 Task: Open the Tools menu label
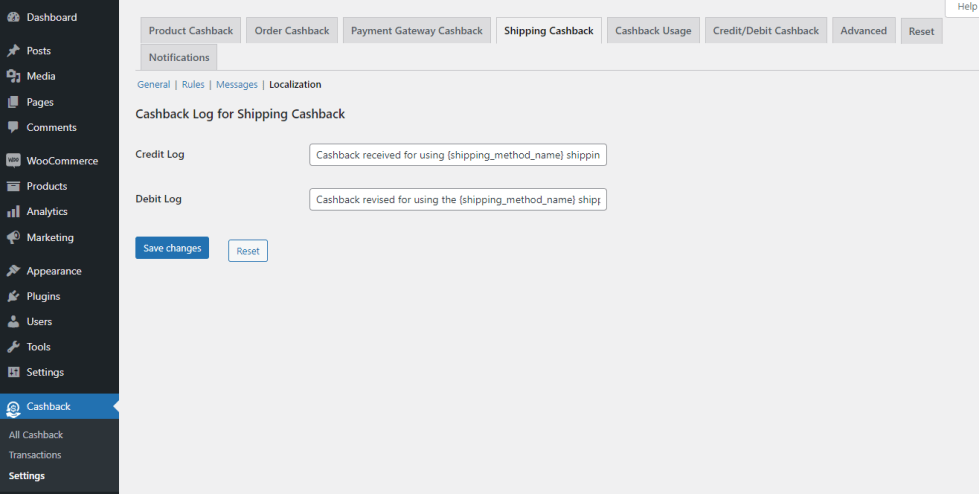coord(39,347)
